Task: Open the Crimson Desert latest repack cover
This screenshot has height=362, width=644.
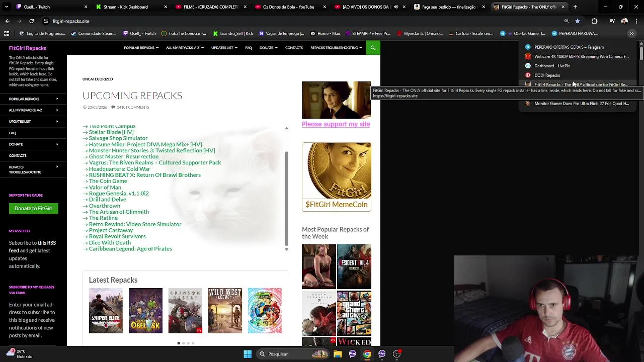Action: 185,311
